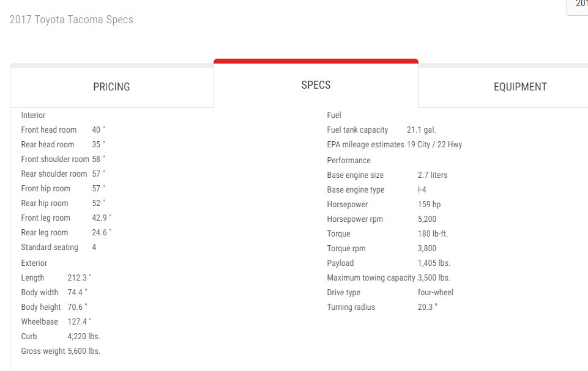
Task: Click the Payload value 1,405 lbs.
Action: point(434,263)
